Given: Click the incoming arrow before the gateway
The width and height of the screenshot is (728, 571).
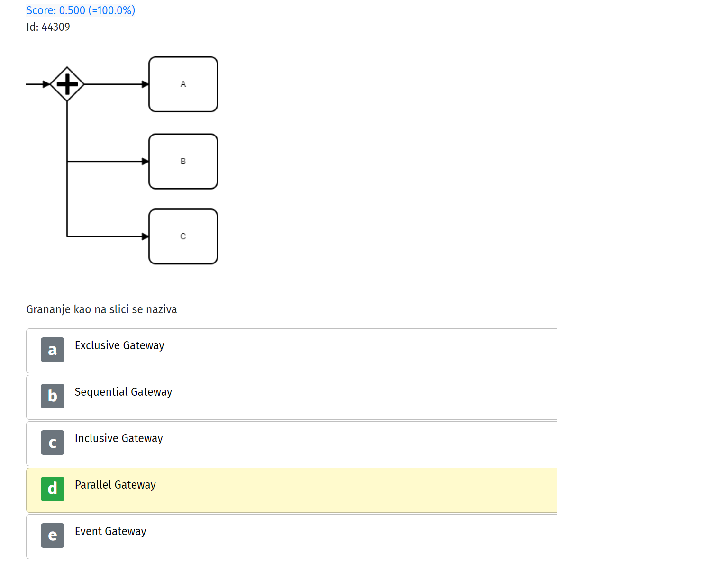Looking at the screenshot, I should 38,84.
